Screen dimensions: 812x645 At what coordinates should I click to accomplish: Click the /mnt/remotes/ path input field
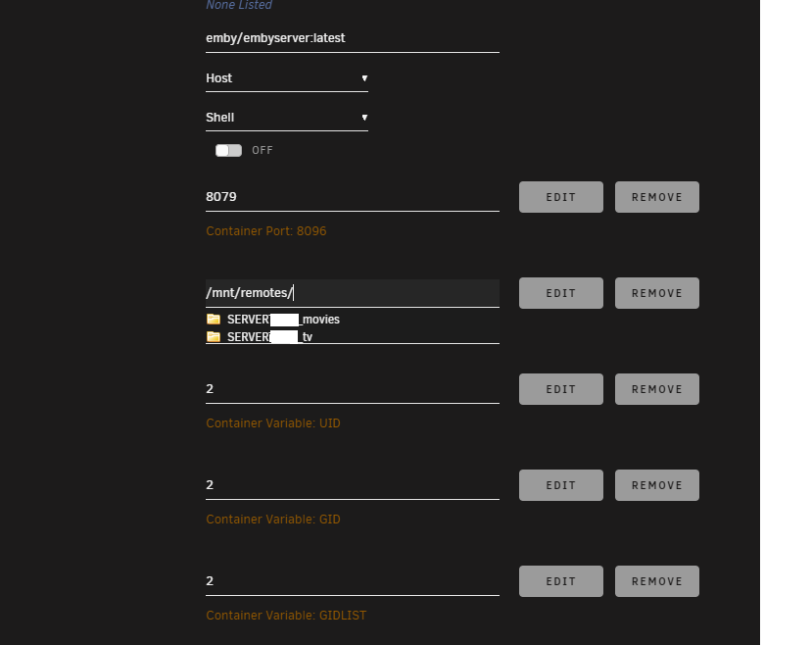[x=353, y=293]
